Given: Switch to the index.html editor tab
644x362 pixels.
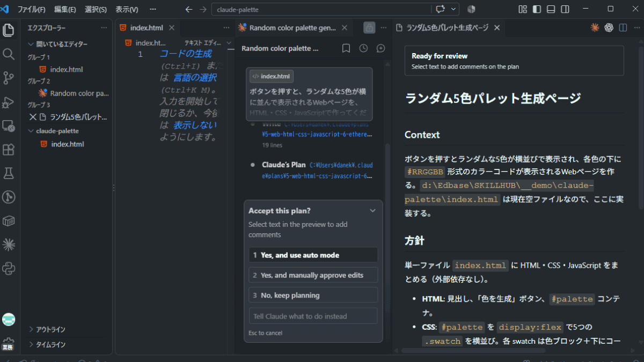Looking at the screenshot, I should pos(147,28).
